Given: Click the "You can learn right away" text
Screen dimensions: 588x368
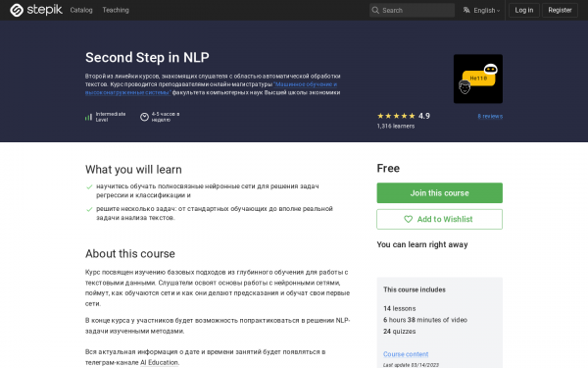Looking at the screenshot, I should coord(422,244).
